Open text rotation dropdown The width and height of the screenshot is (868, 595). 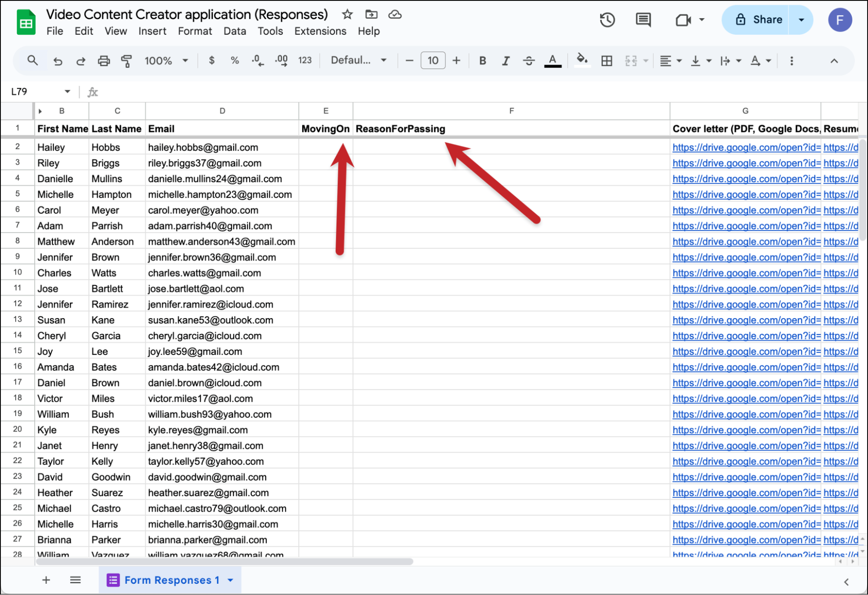tap(760, 61)
